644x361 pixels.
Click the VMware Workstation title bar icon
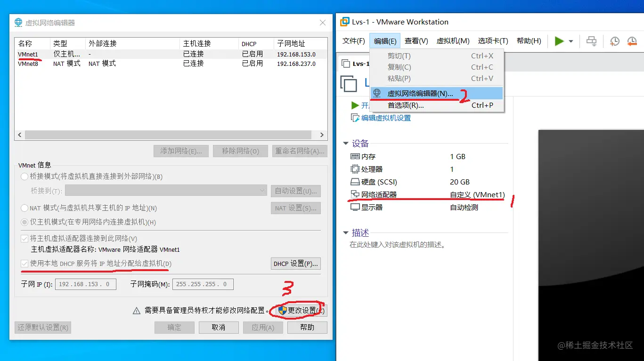[344, 22]
